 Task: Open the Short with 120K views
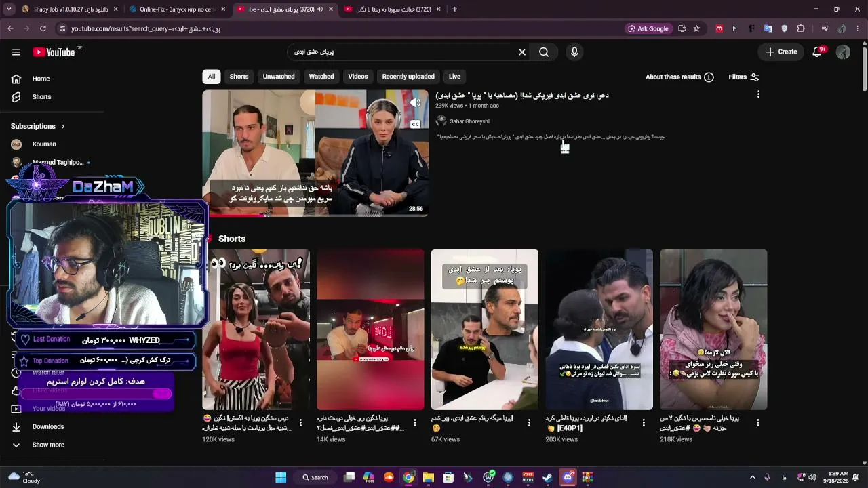(x=256, y=330)
